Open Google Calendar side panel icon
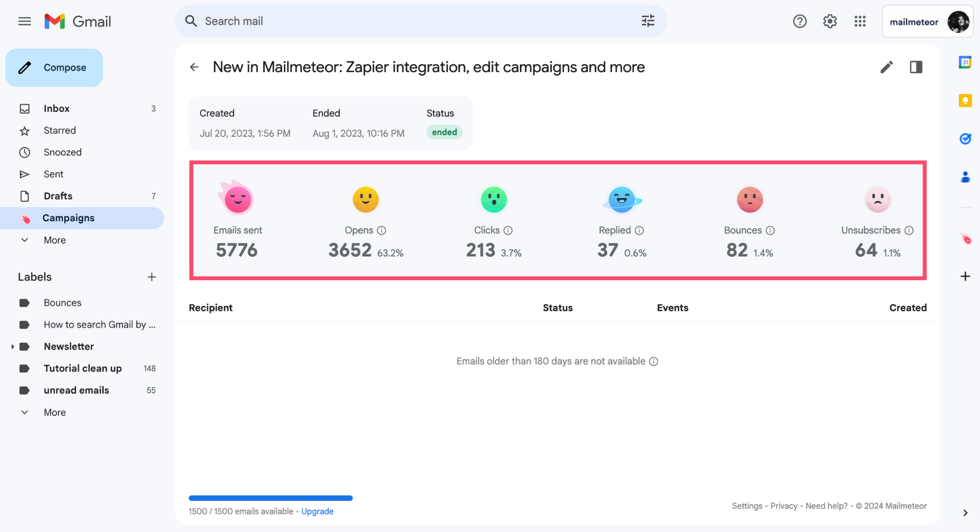980x532 pixels. (965, 62)
